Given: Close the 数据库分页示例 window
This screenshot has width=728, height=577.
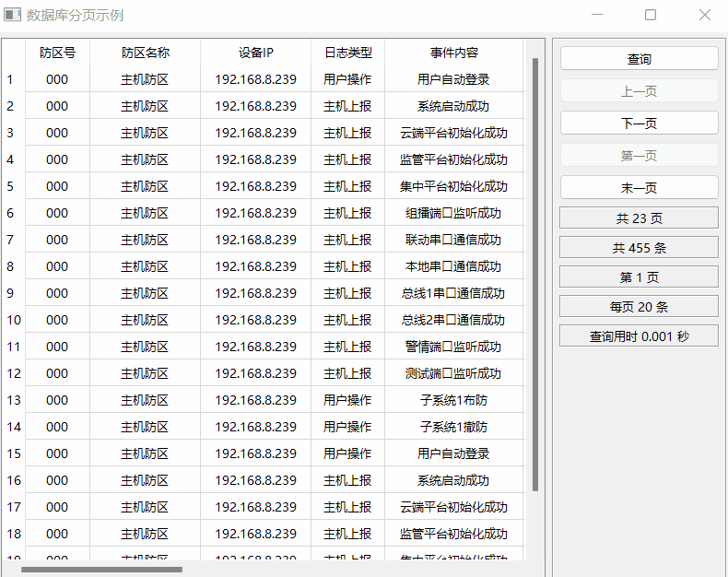Looking at the screenshot, I should point(704,15).
